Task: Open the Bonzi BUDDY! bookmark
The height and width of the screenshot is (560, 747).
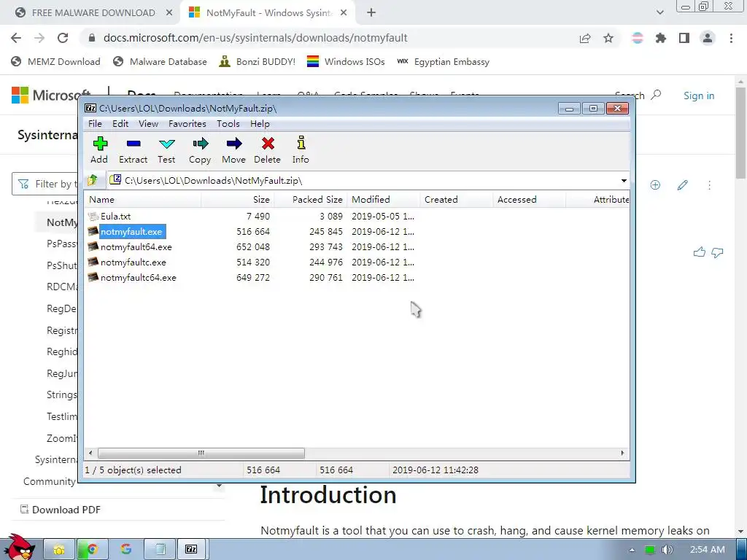Action: click(x=258, y=62)
